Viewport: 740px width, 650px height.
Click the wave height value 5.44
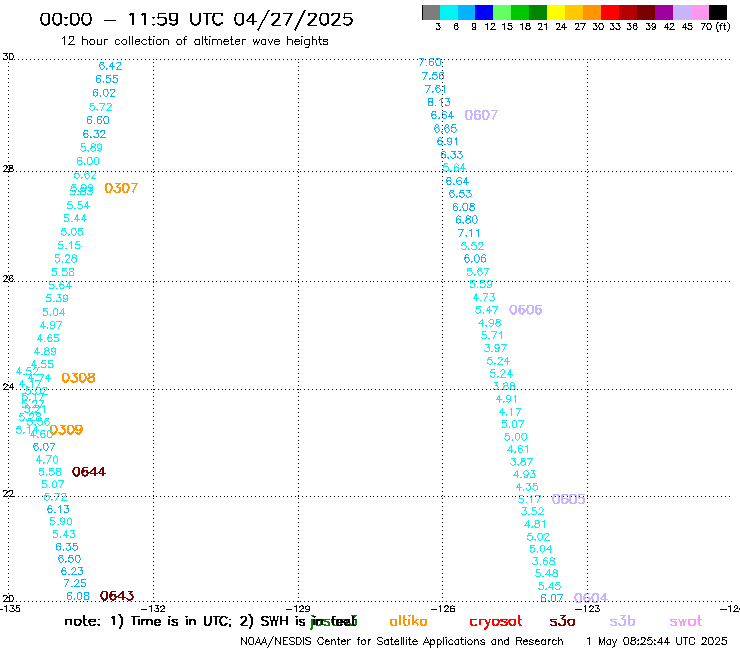pyautogui.click(x=75, y=219)
